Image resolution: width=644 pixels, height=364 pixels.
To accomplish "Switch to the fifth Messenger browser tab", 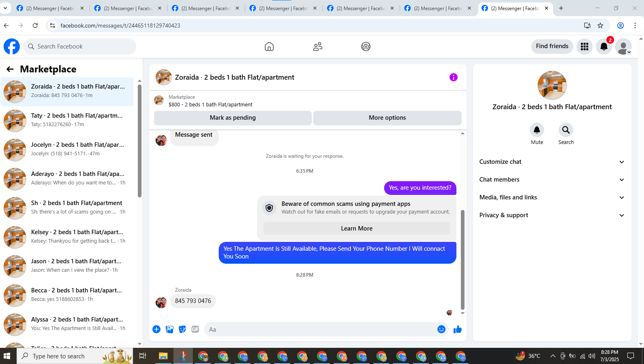I will tap(361, 8).
